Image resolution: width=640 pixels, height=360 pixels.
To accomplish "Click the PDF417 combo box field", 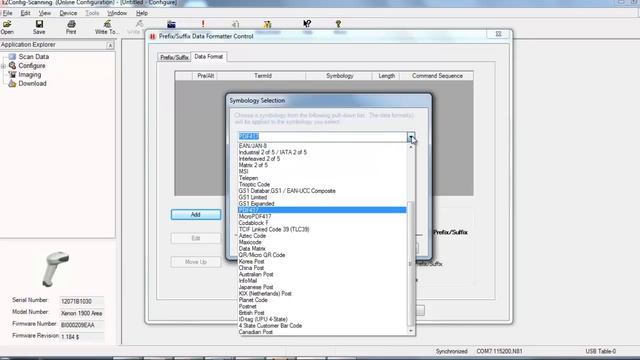I will (x=322, y=136).
